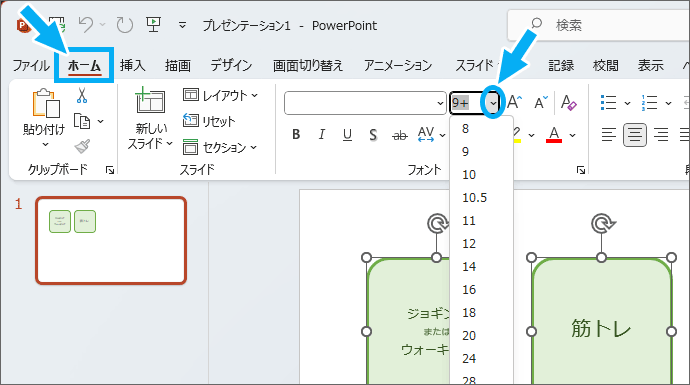The image size is (690, 385).
Task: Toggle text Shadow formatting
Action: (373, 135)
